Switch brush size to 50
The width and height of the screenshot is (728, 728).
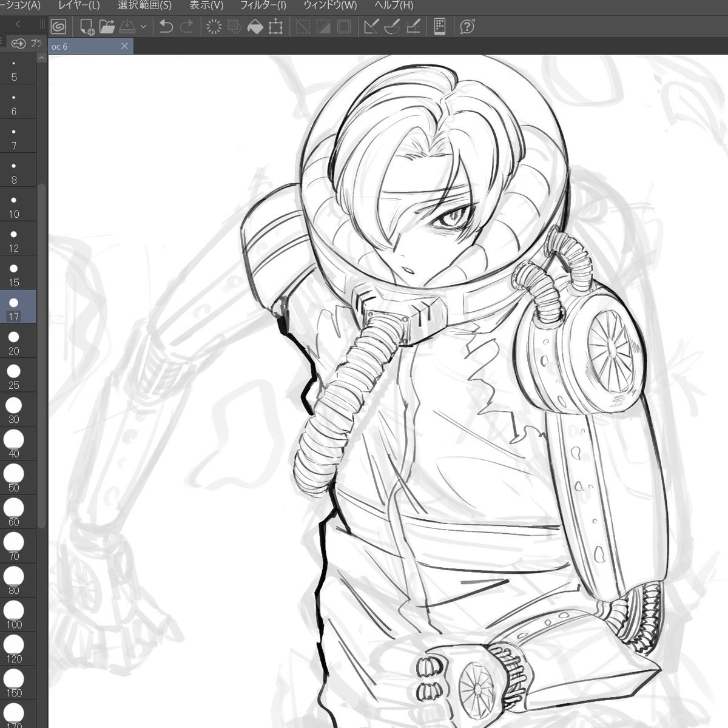(x=14, y=479)
